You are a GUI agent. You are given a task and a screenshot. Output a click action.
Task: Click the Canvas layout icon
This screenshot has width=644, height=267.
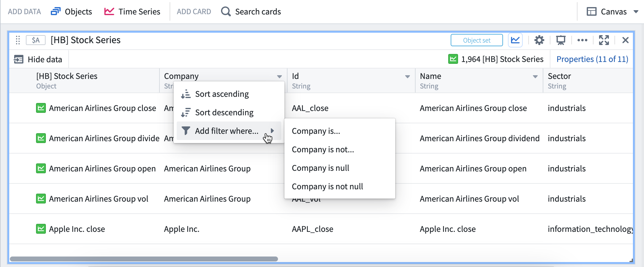tap(591, 11)
